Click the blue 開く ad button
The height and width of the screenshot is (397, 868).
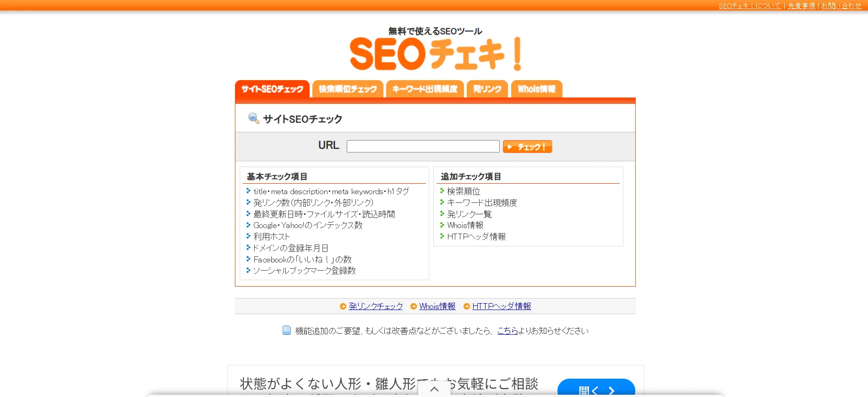pos(596,388)
